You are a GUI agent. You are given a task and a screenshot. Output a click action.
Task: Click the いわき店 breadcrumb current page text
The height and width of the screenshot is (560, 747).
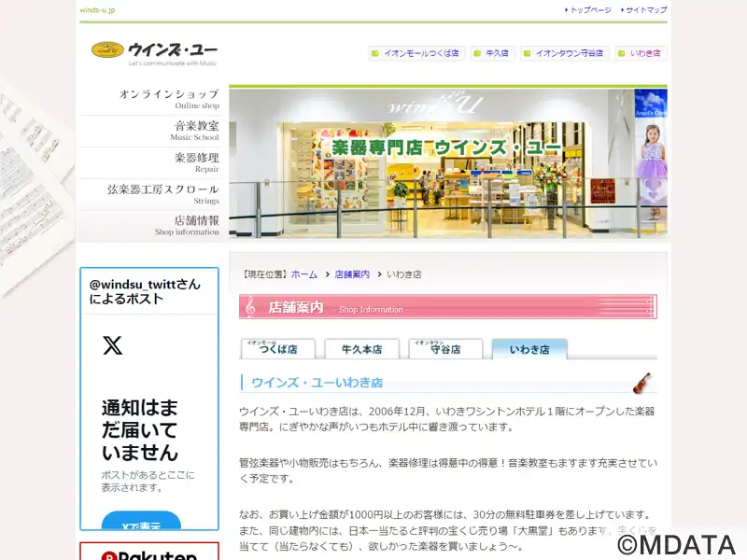click(x=404, y=274)
